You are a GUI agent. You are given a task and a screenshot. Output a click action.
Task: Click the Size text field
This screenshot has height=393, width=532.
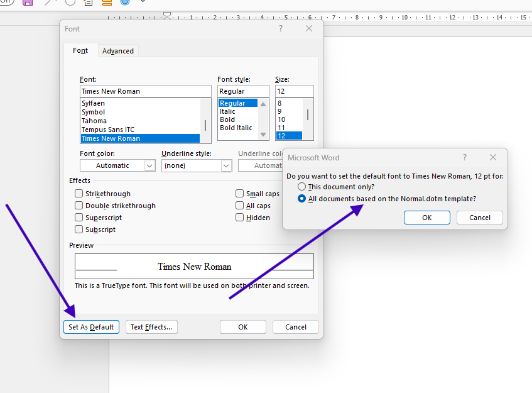click(295, 91)
